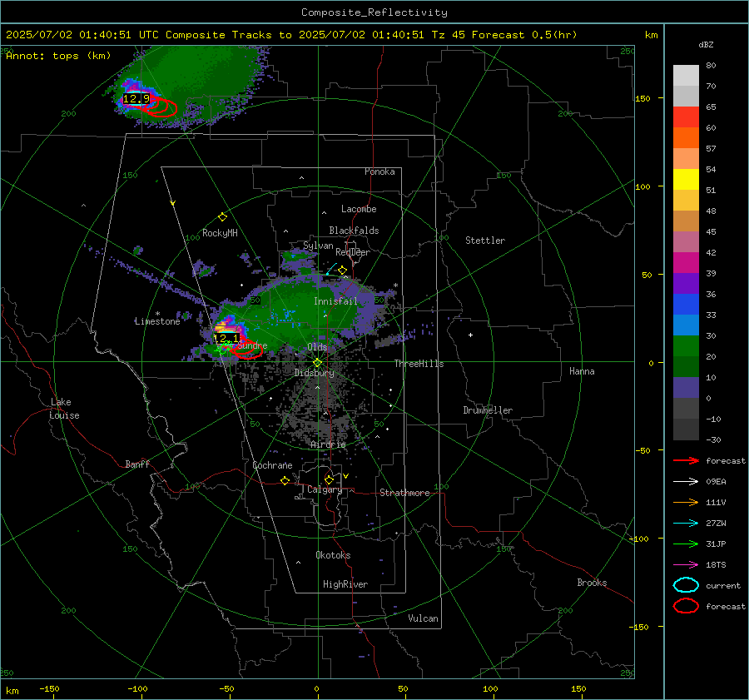The image size is (749, 700).
Task: Click the Ponoka town label
Action: click(x=379, y=171)
